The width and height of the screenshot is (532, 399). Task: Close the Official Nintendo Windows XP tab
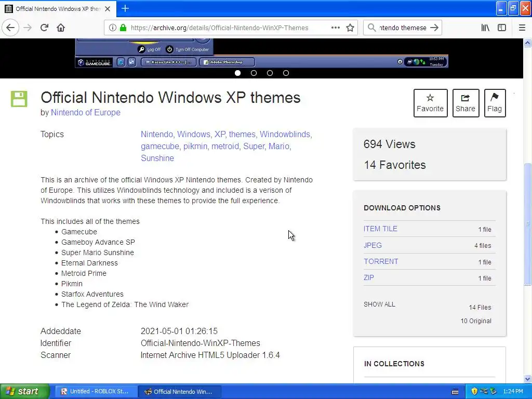pos(108,8)
